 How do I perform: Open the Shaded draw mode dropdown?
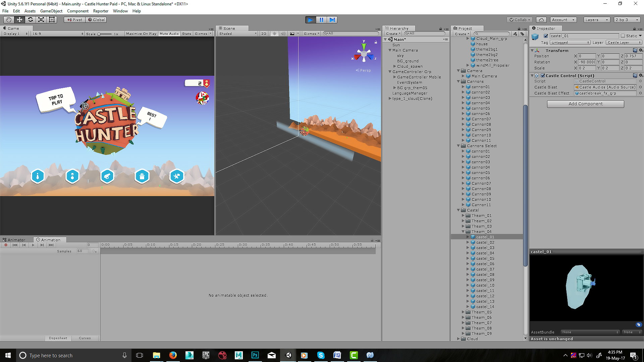pyautogui.click(x=238, y=34)
